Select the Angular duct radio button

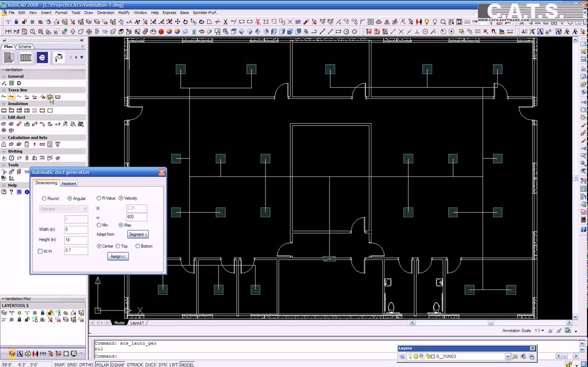70,198
